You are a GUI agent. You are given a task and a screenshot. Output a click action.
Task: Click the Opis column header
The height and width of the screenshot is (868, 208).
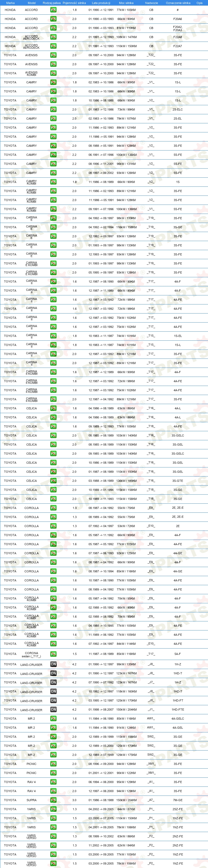pos(199,3)
